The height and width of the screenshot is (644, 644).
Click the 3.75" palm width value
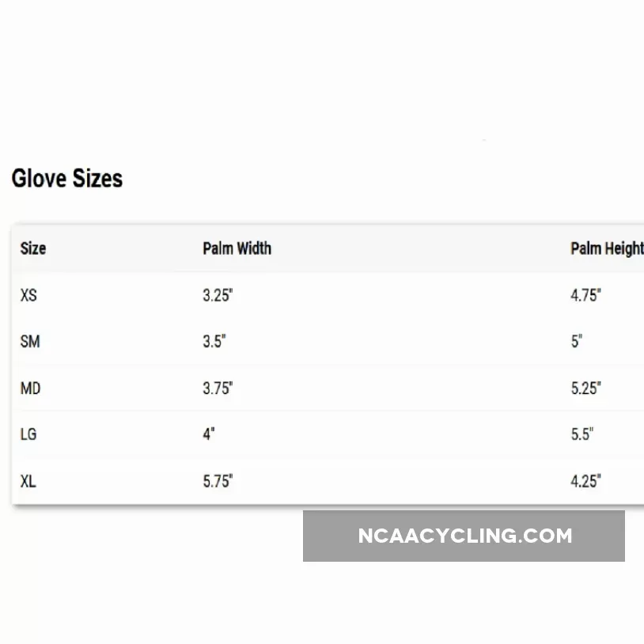tap(218, 388)
